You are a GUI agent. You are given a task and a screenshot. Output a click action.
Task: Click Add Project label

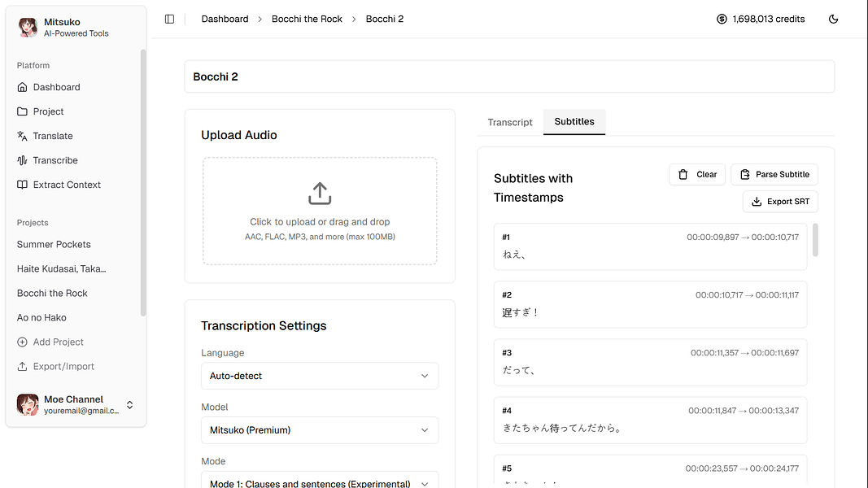[58, 342]
